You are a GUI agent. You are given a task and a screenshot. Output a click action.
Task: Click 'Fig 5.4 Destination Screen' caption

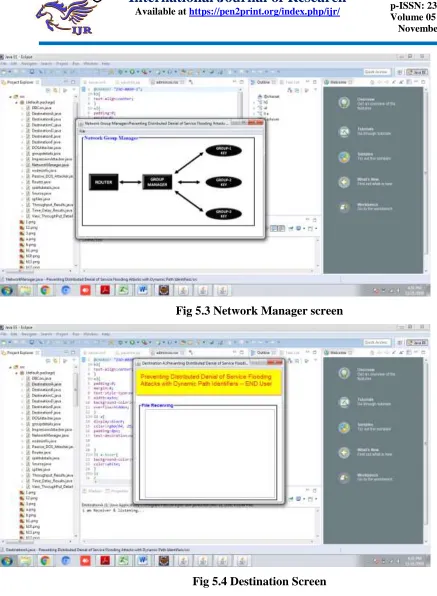click(259, 582)
